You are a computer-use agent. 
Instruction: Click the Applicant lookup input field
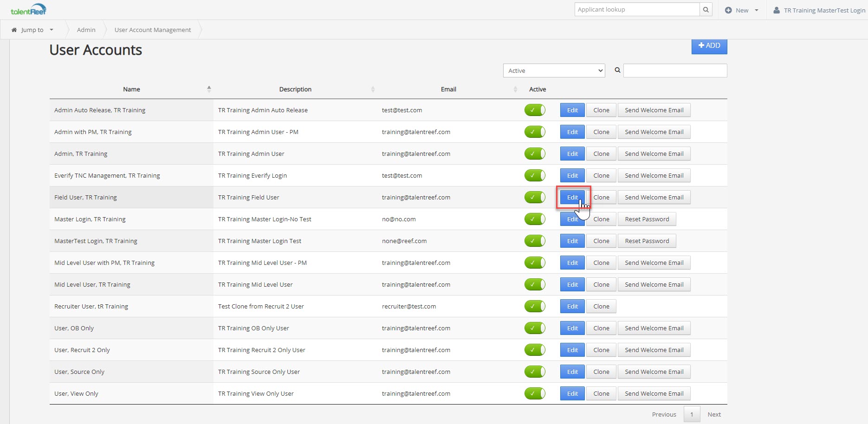click(x=636, y=10)
